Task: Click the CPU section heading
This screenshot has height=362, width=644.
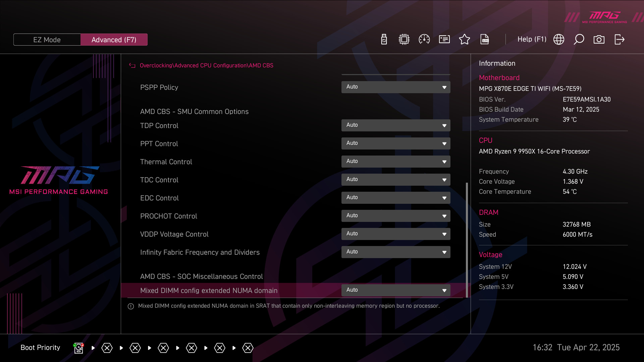Action: pos(485,140)
